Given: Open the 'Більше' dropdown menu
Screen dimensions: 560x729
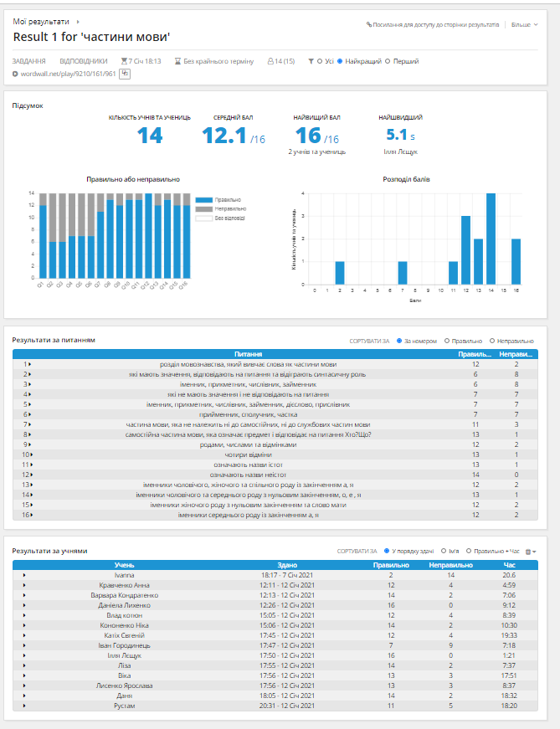Looking at the screenshot, I should coord(524,24).
